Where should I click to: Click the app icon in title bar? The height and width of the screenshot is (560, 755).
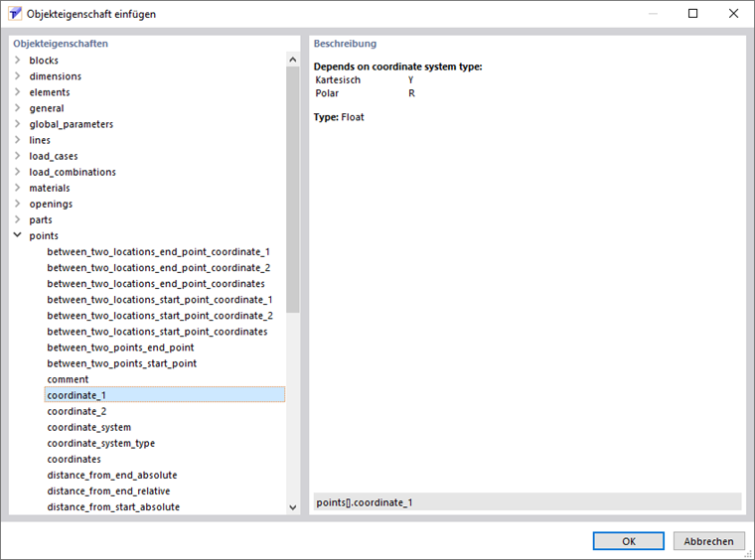15,14
